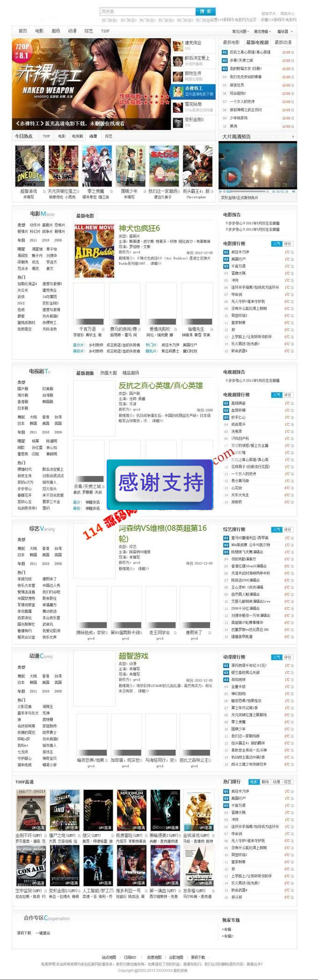Switch anime ranking to 评分
This screenshot has height=980, width=318.
click(x=288, y=657)
